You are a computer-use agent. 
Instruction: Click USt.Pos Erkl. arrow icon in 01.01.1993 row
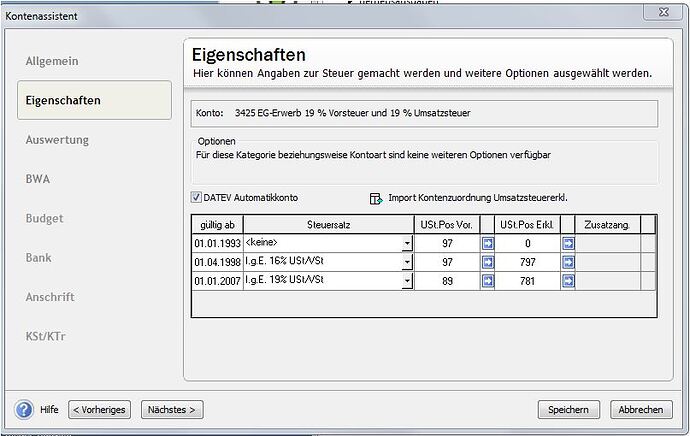[x=568, y=243]
